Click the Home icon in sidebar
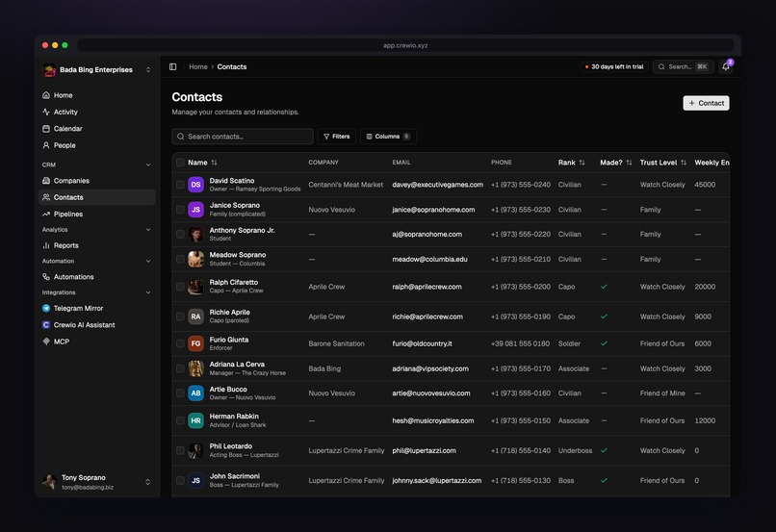Screen dimensions: 776x532 [x=46, y=95]
